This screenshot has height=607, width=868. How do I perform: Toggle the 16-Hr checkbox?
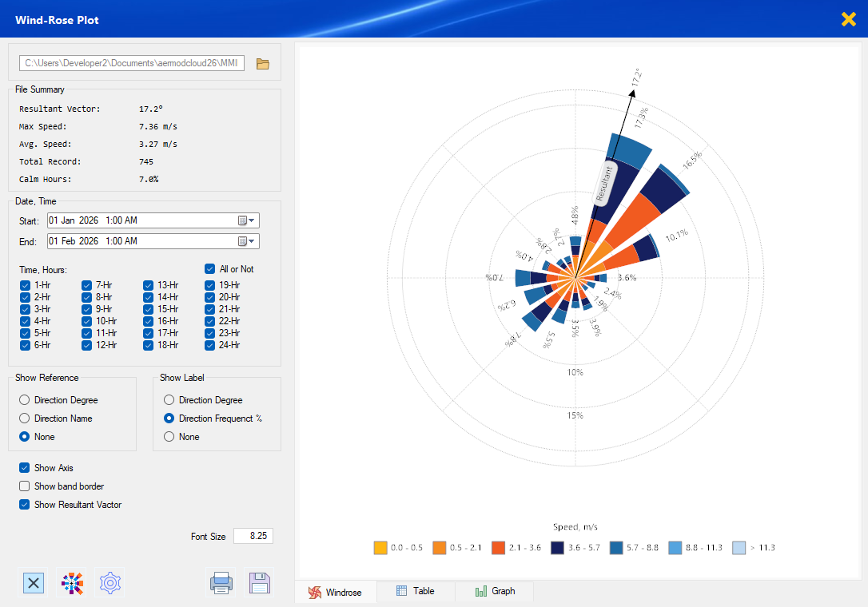149,322
